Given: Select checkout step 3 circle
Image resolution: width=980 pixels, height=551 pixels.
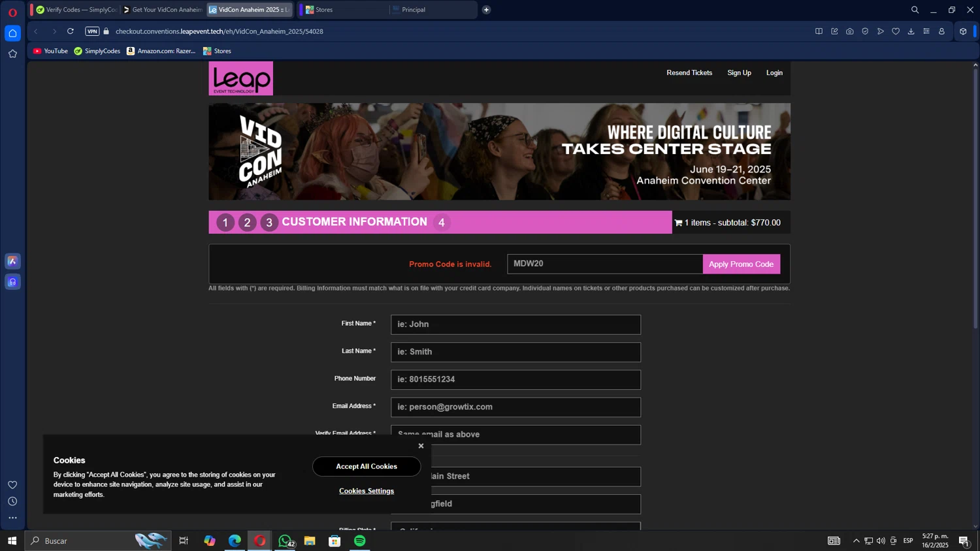Looking at the screenshot, I should pos(269,223).
